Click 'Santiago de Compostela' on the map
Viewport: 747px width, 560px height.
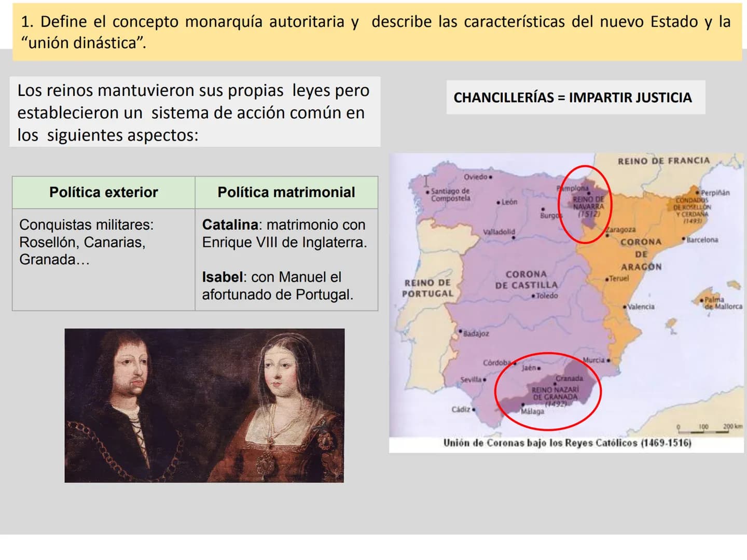[450, 194]
